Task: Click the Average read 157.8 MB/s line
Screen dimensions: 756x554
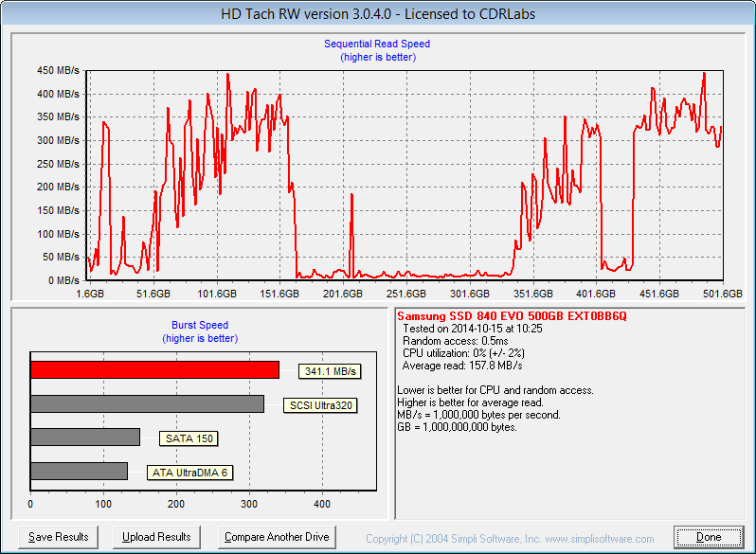Action: coord(462,366)
